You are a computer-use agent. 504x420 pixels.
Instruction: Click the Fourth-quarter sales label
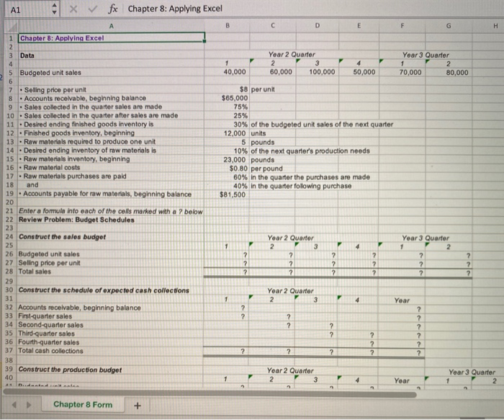(x=48, y=342)
